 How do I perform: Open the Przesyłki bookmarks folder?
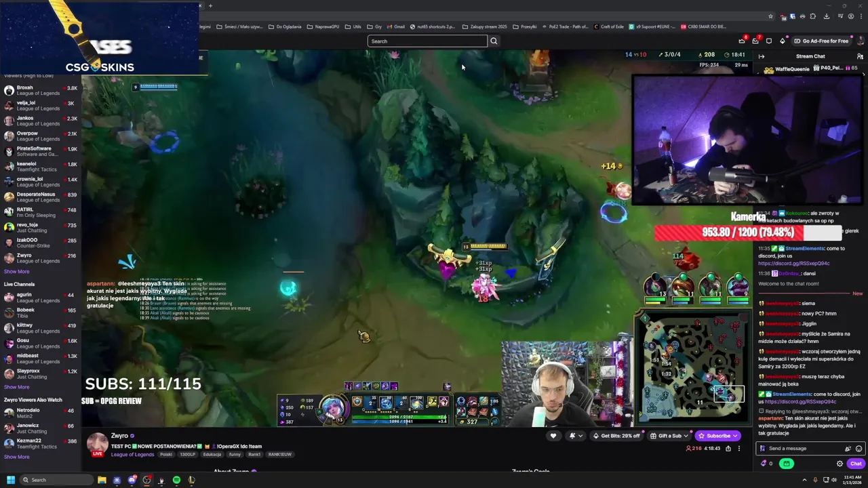click(x=525, y=26)
